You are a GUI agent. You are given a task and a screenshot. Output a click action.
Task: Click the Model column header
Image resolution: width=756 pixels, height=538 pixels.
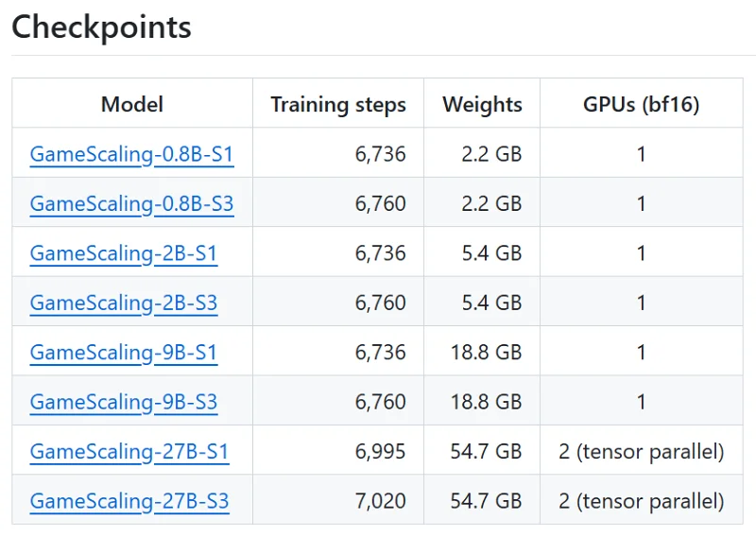tap(132, 104)
